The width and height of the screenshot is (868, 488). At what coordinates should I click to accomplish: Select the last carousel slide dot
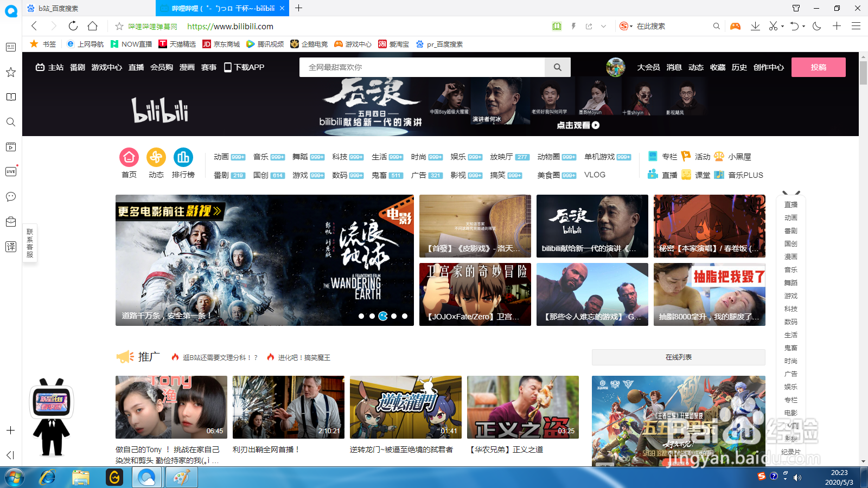click(x=405, y=316)
